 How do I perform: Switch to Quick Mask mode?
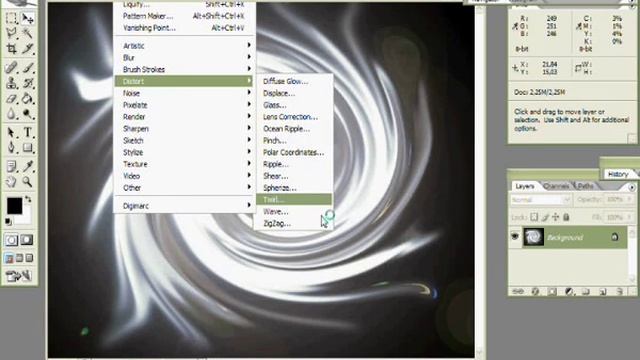(27, 240)
